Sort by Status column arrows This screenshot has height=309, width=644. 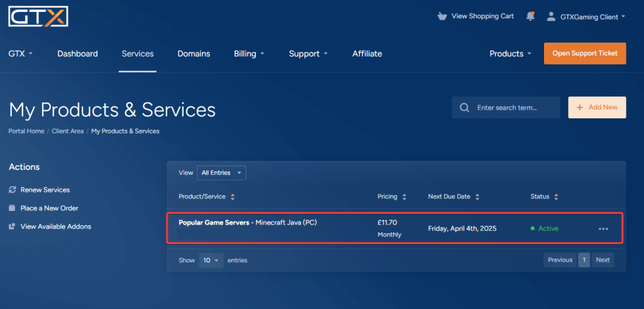(x=556, y=197)
